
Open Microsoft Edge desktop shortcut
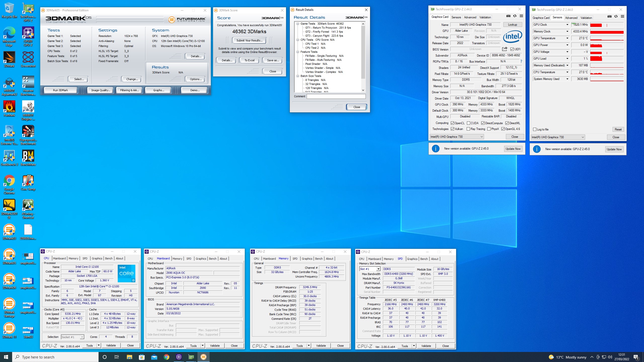point(9,36)
